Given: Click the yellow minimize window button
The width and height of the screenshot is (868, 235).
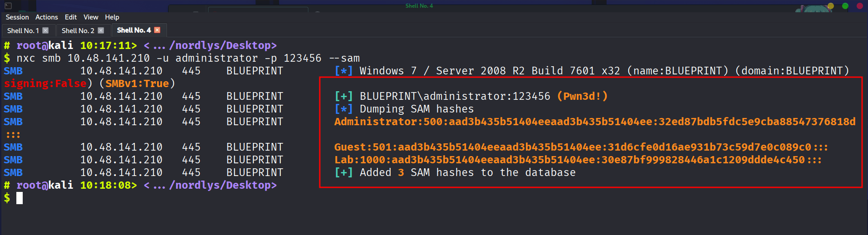Looking at the screenshot, I should pyautogui.click(x=831, y=6).
